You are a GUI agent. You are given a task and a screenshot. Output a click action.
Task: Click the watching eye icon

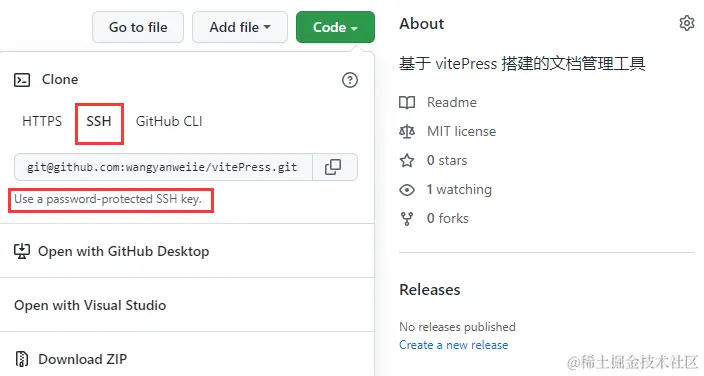pyautogui.click(x=407, y=190)
